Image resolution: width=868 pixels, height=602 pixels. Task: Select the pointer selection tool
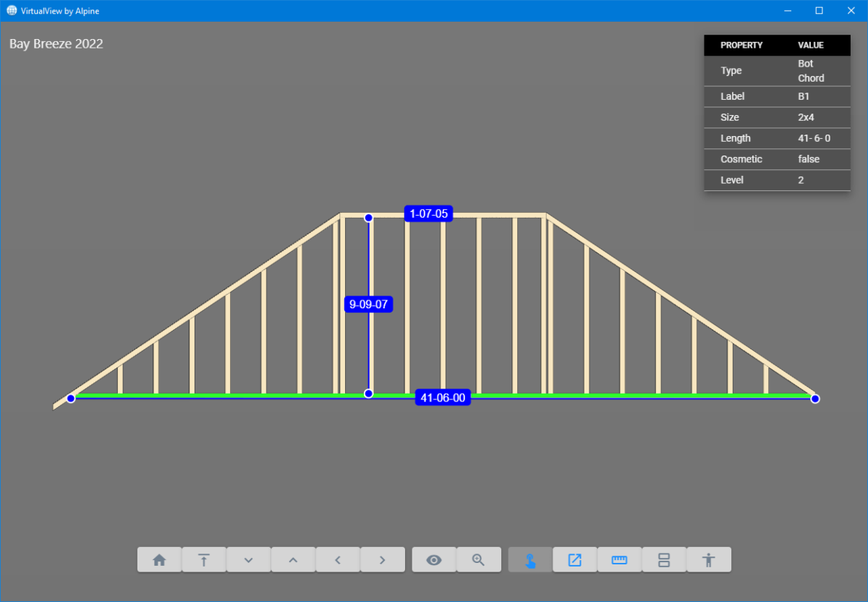529,559
